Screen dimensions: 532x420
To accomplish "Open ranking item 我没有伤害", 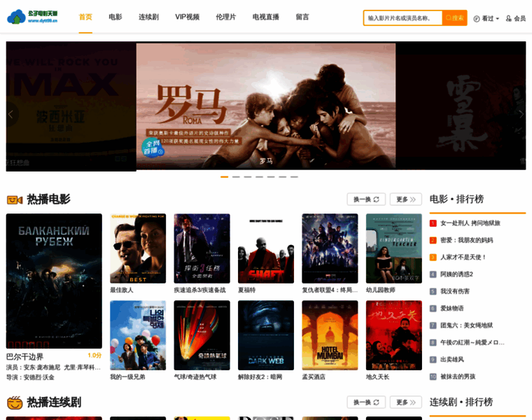I will [455, 291].
